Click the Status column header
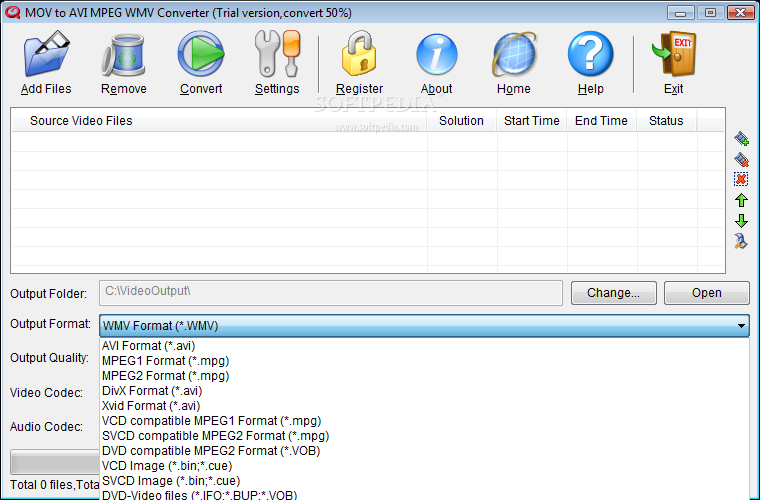Image resolution: width=760 pixels, height=500 pixels. (x=666, y=121)
